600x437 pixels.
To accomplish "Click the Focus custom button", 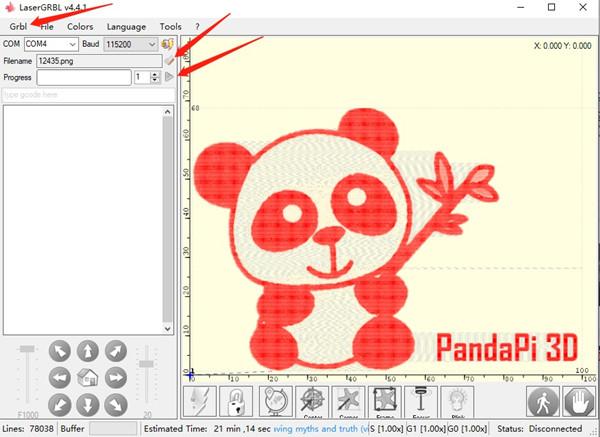I will click(421, 401).
